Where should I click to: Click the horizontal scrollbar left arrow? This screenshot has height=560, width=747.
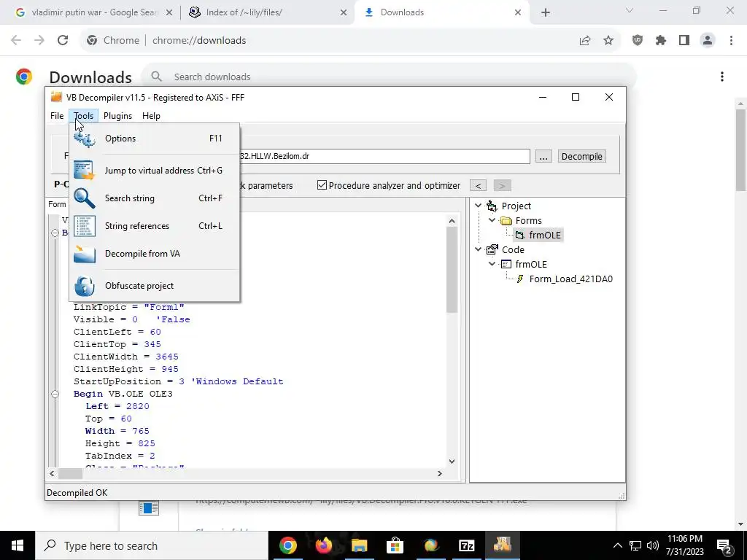pyautogui.click(x=53, y=473)
